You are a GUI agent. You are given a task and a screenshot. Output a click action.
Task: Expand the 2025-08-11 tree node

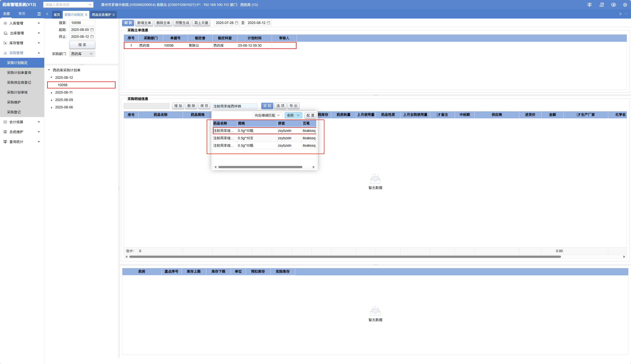[x=52, y=93]
